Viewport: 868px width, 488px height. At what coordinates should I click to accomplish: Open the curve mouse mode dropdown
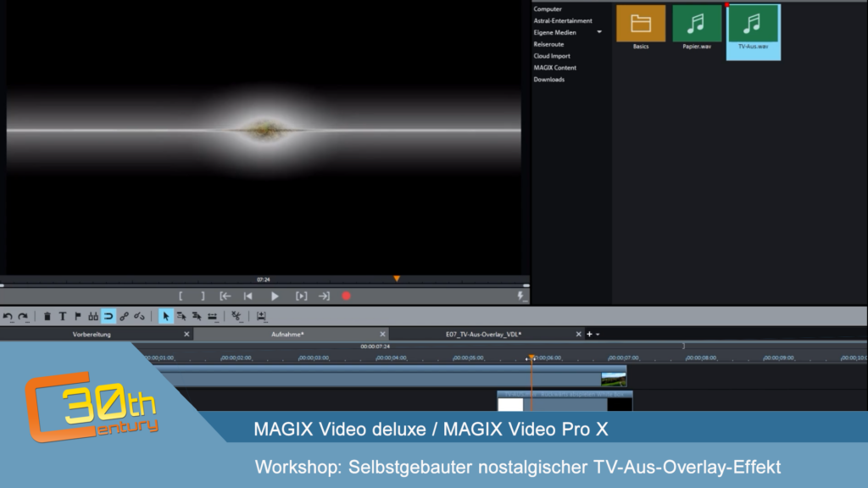213,317
